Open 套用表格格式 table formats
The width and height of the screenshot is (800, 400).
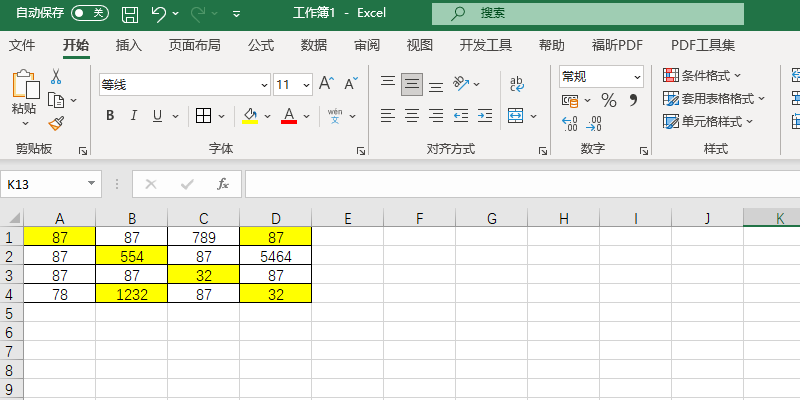point(714,98)
